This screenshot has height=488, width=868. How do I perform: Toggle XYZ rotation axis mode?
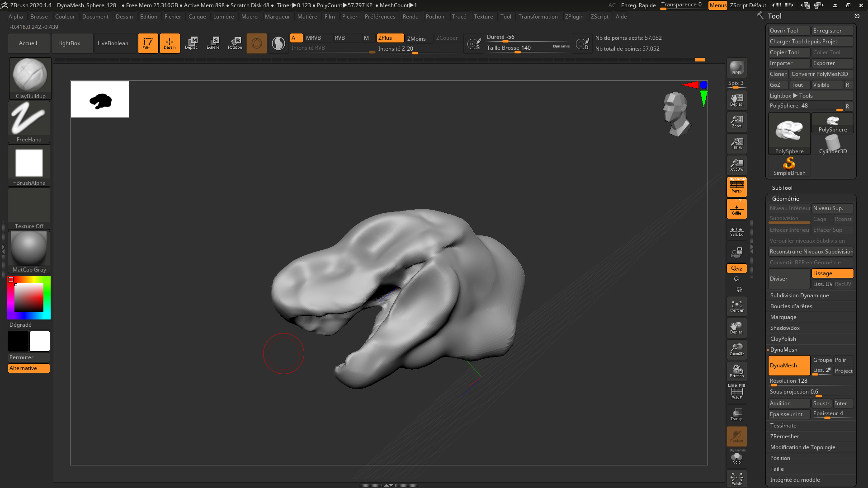(736, 268)
